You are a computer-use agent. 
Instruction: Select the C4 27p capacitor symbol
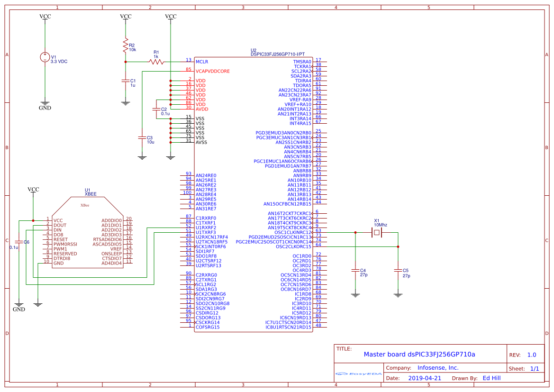click(355, 271)
